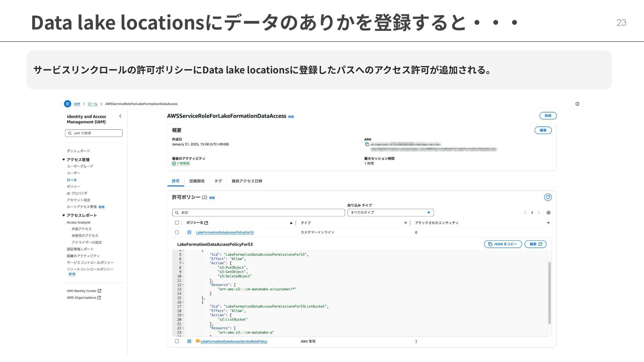Click the 情報 link next to the role name
Image resolution: width=644 pixels, height=362 pixels.
(291, 117)
